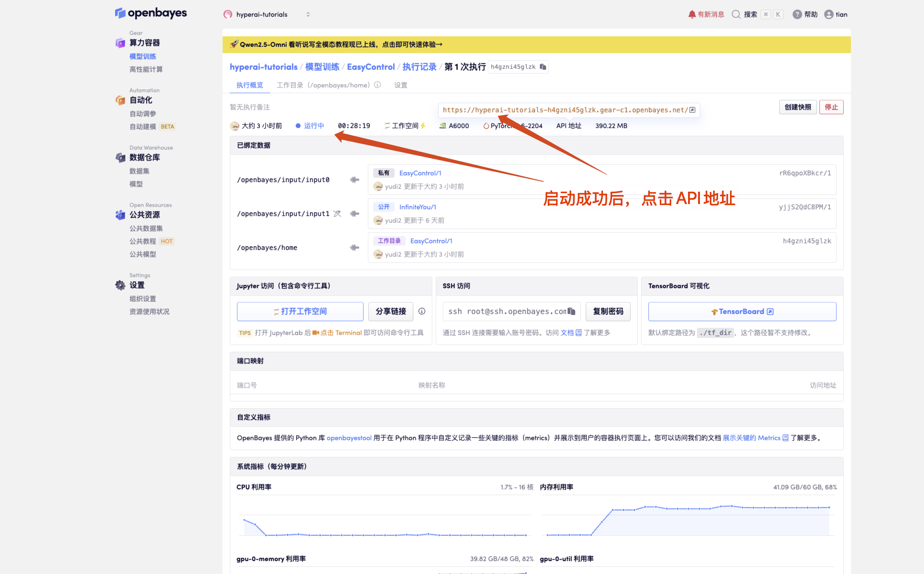
Task: Switch to the 执行概览 tab
Action: tap(249, 85)
